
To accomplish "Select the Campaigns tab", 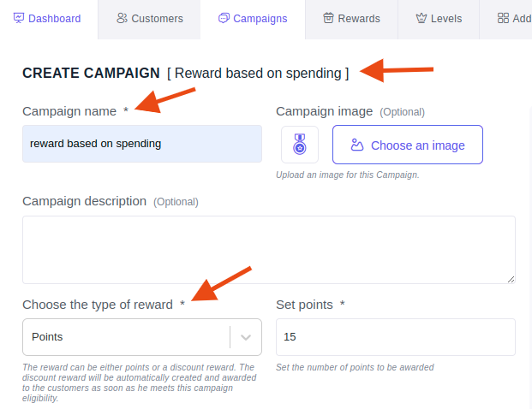I will click(253, 20).
